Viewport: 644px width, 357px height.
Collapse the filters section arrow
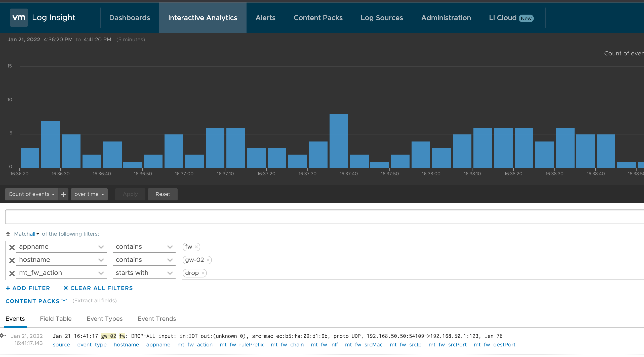[8, 234]
